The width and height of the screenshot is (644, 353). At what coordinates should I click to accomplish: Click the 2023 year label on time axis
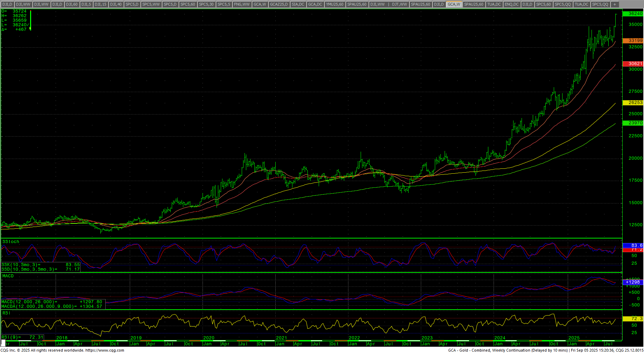pos(427,338)
